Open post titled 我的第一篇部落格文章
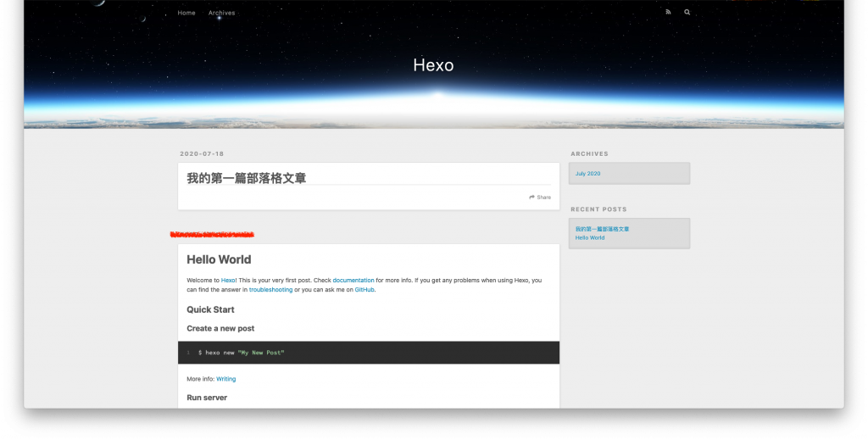This screenshot has width=868, height=440. point(247,178)
